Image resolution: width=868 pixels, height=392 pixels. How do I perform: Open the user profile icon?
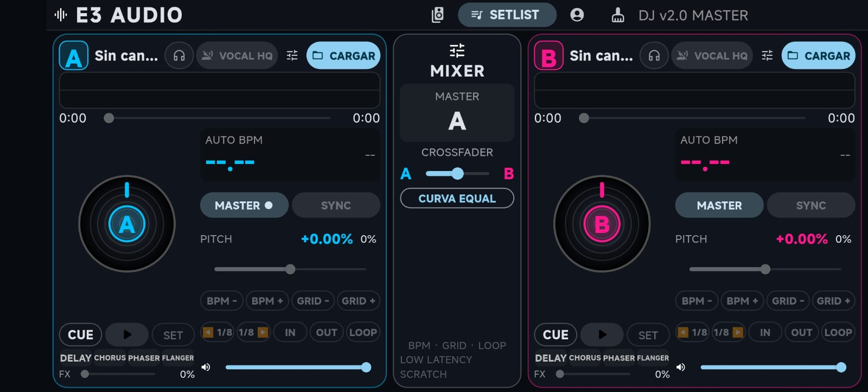tap(577, 15)
